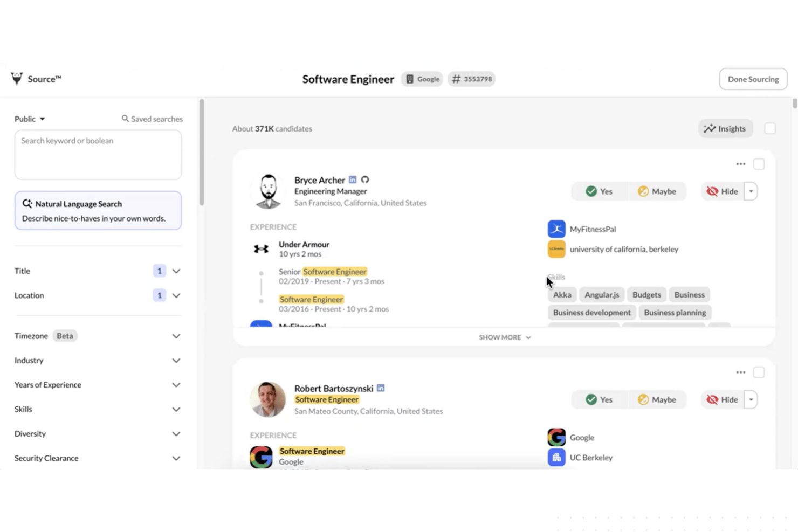Image resolution: width=798 pixels, height=532 pixels.
Task: Click the left filter panel scrollbar
Action: pos(202,152)
